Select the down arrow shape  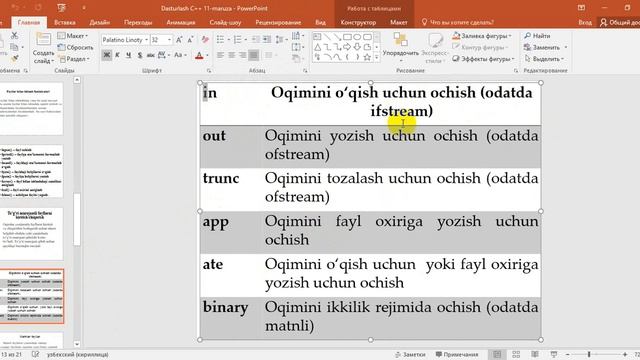point(357,47)
